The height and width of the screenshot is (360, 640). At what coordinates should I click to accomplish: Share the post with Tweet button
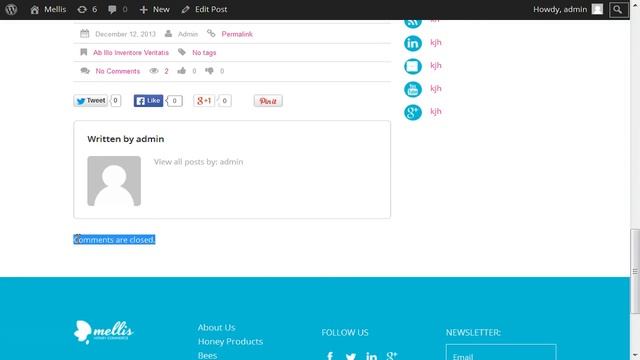[91, 100]
